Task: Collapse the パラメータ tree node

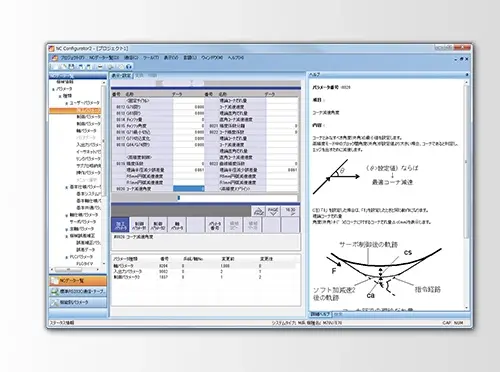Action: [53, 89]
